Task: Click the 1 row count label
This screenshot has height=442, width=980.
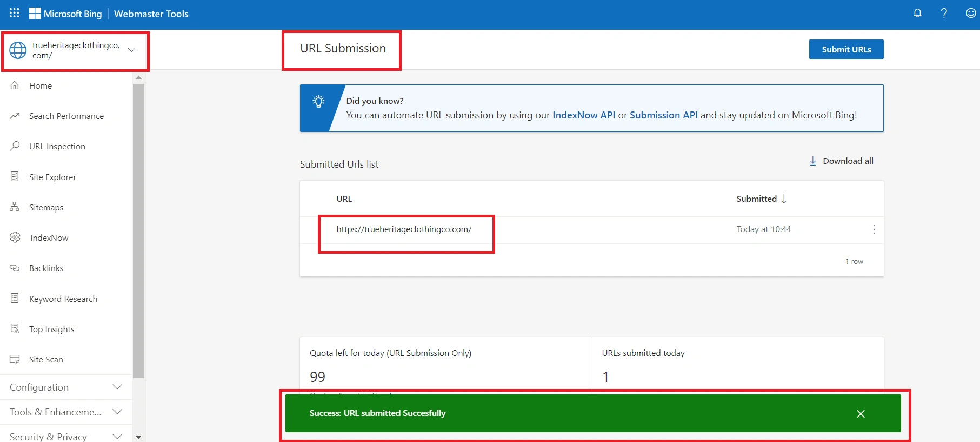Action: [x=854, y=261]
